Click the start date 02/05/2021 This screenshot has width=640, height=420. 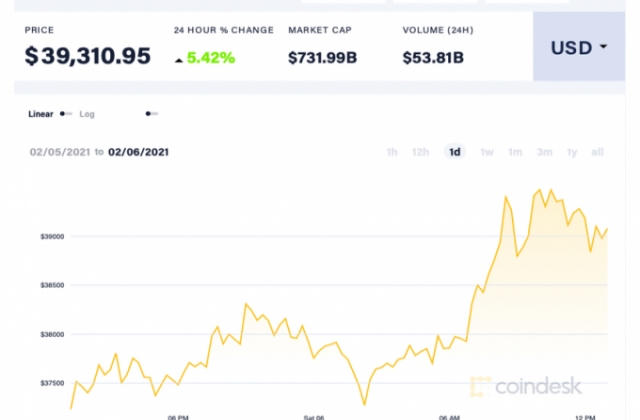[60, 152]
